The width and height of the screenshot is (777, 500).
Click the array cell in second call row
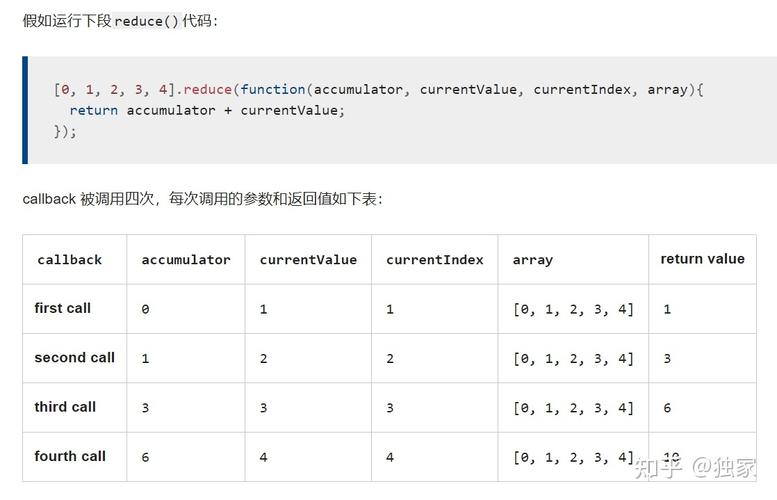pos(573,358)
